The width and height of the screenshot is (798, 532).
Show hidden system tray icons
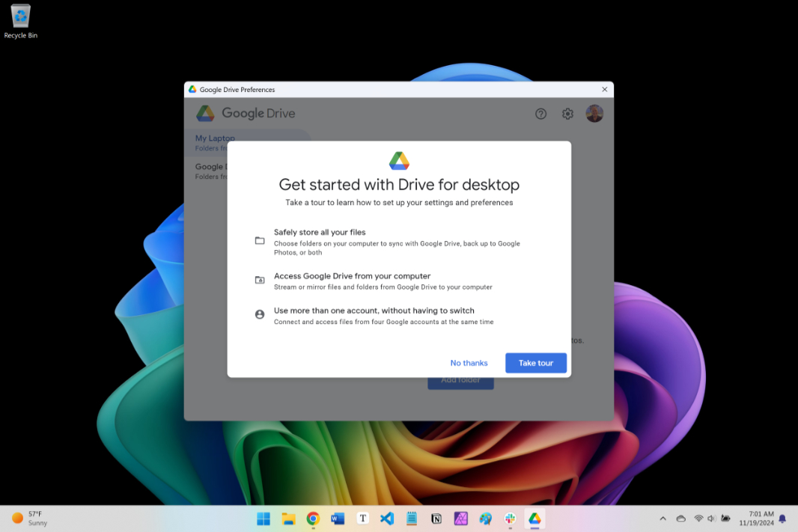[663, 518]
